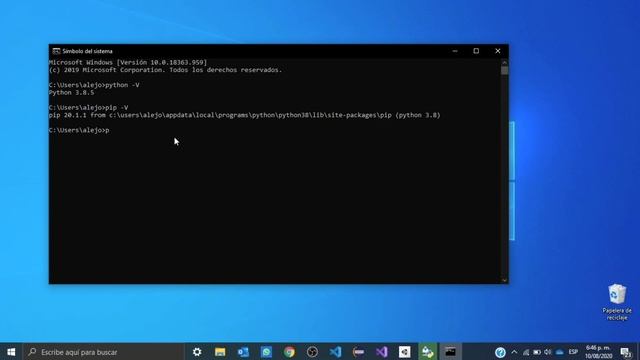Click "Símbolo del sistema" window title
Screen dimensions: 640x360
(87, 51)
